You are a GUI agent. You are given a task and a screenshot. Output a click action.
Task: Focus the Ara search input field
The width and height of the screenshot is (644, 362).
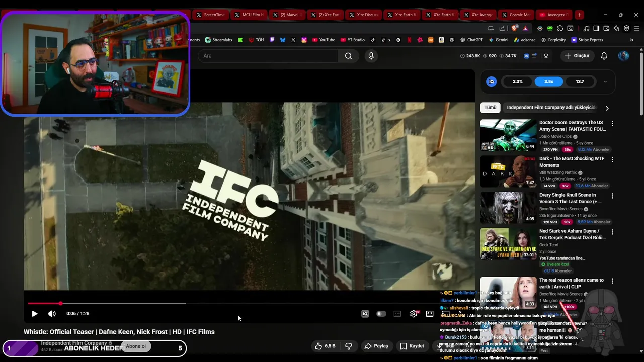(x=268, y=56)
